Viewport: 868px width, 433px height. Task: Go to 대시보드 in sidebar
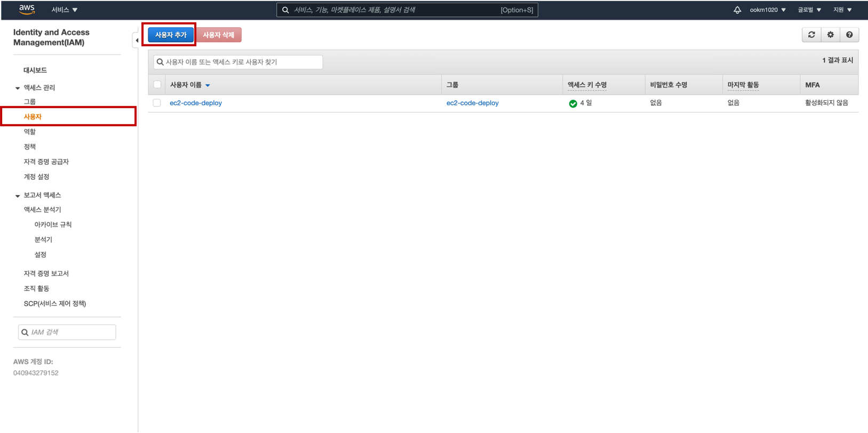[x=35, y=70]
